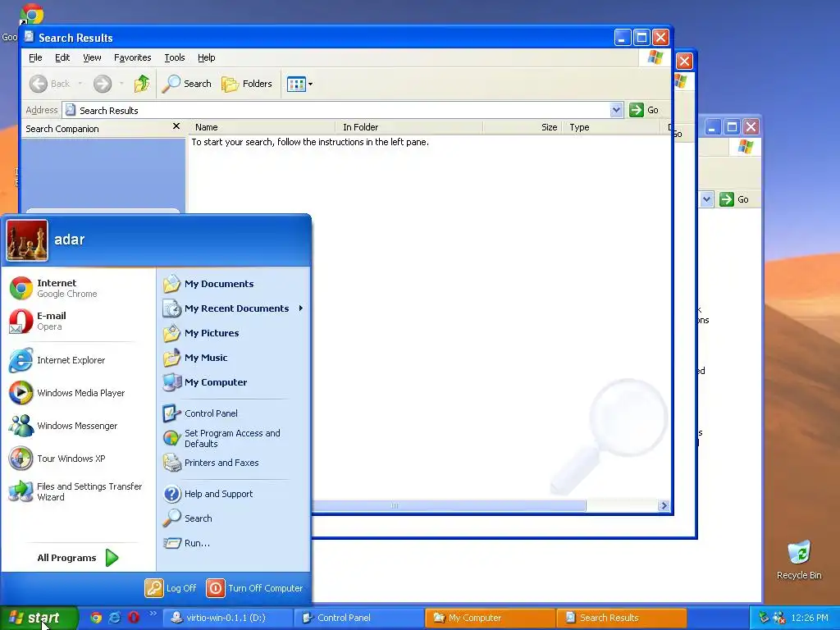Open the File menu in Search Results
840x630 pixels.
pyautogui.click(x=35, y=57)
